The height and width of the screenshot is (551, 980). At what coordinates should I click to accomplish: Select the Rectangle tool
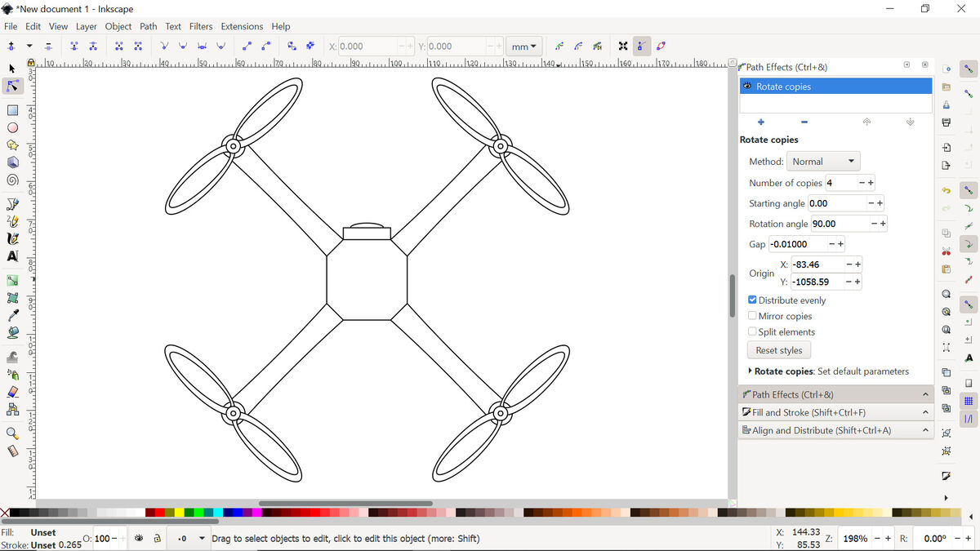pyautogui.click(x=12, y=110)
